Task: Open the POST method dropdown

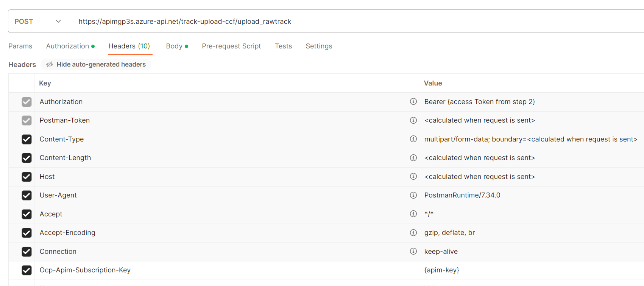Action: [38, 22]
